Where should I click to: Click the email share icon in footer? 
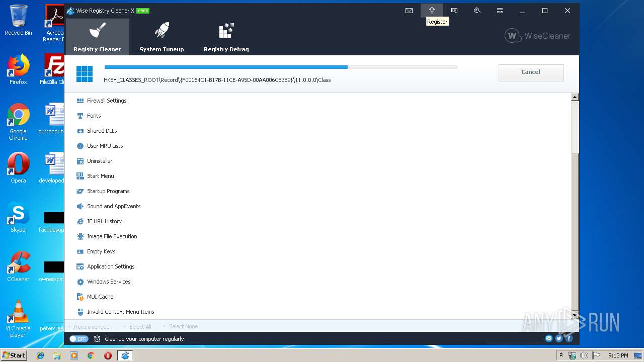[x=549, y=338]
